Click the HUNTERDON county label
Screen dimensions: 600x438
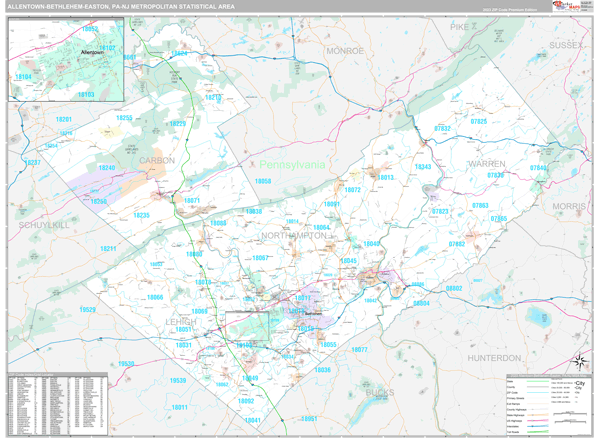point(494,358)
